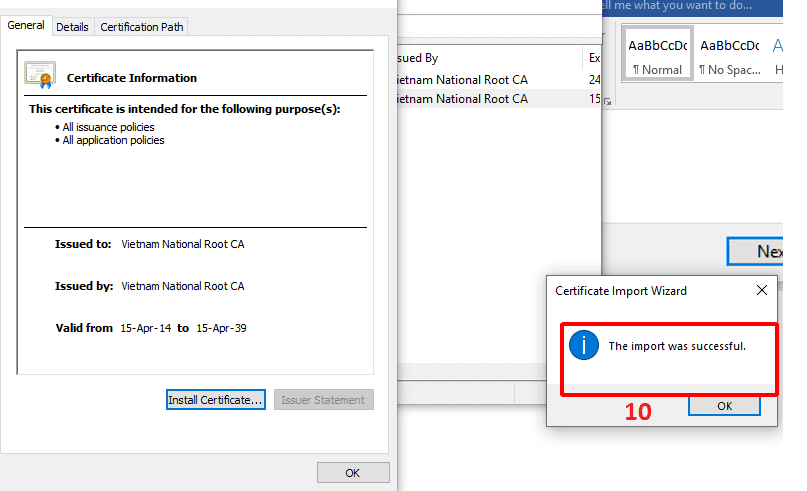This screenshot has height=491, width=807.
Task: Switch to the General tab
Action: point(26,25)
